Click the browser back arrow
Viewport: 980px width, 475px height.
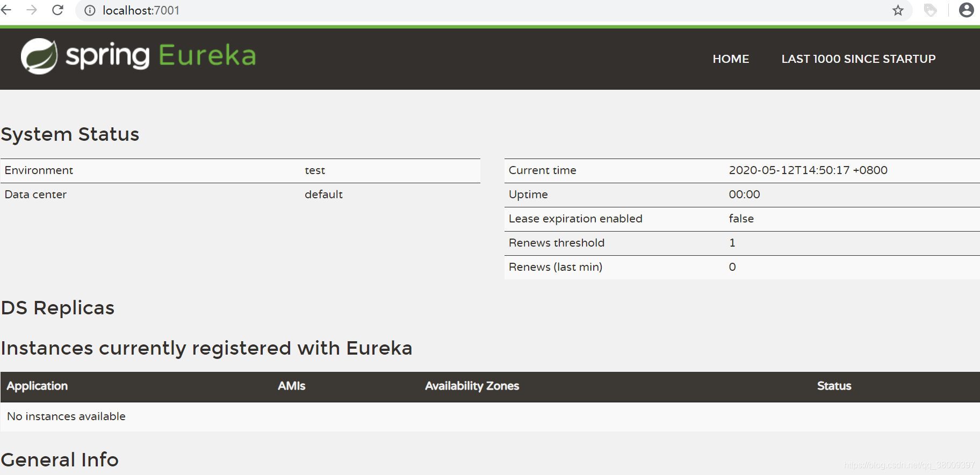[6, 10]
